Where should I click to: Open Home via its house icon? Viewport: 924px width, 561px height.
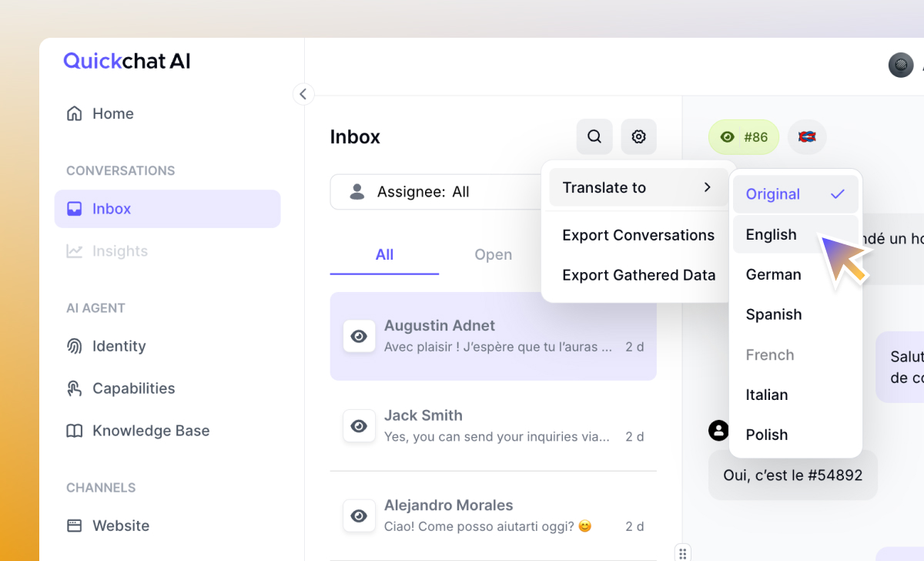[x=75, y=114]
